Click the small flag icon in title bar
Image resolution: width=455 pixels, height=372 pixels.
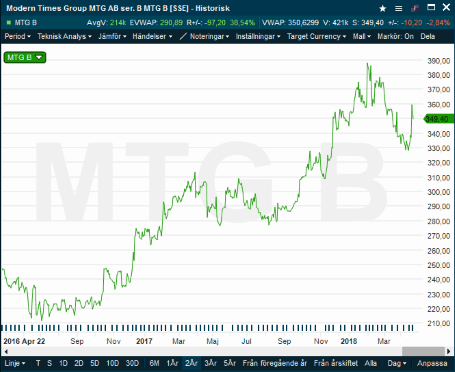point(415,8)
